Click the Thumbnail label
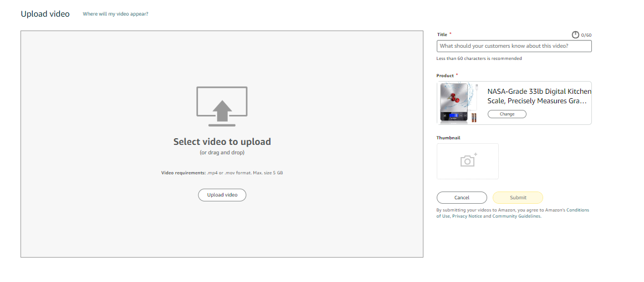 (x=448, y=138)
